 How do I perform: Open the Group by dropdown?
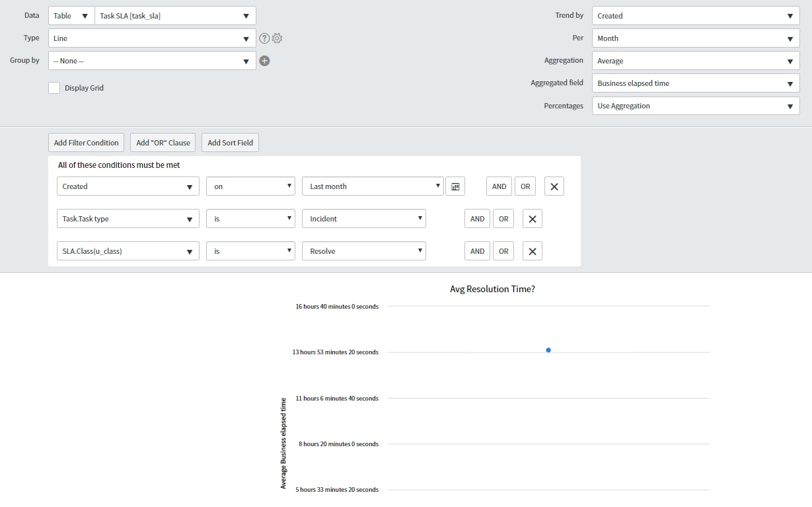[x=152, y=61]
